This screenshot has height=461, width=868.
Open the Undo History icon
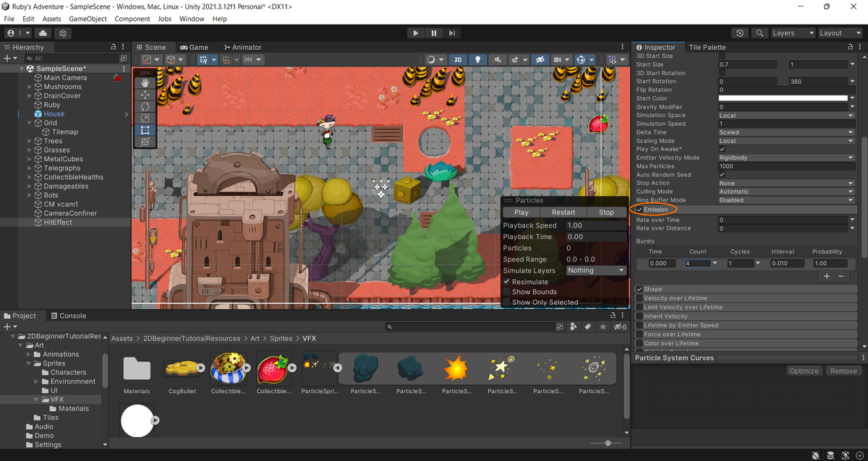[740, 33]
